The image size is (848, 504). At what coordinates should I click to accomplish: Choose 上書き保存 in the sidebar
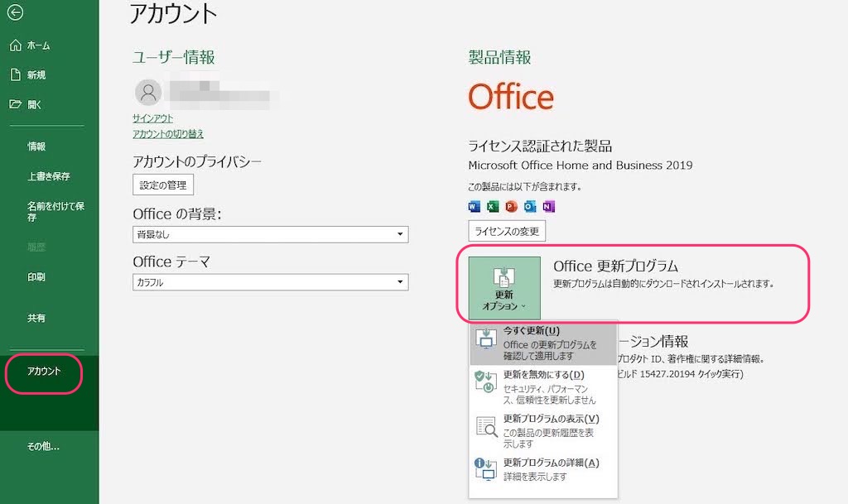(49, 176)
